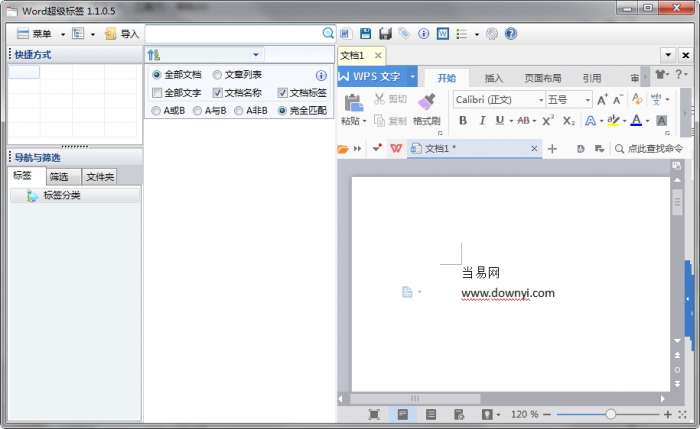
Task: Uncheck the 文档名称 checkbox
Action: (217, 93)
